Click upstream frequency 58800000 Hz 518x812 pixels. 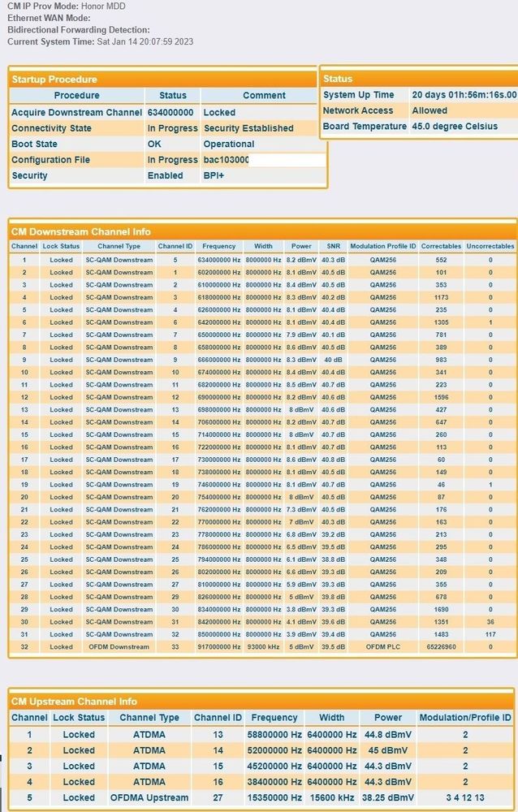pyautogui.click(x=274, y=735)
